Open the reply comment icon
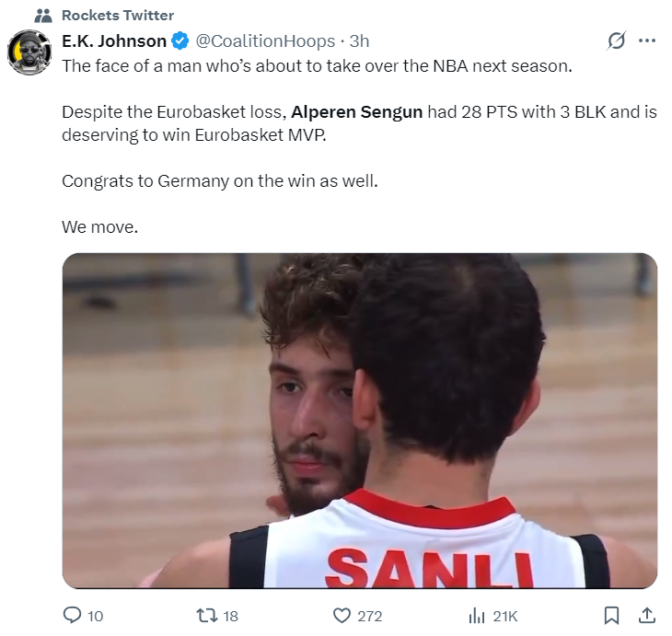672x636 pixels. coord(72,615)
